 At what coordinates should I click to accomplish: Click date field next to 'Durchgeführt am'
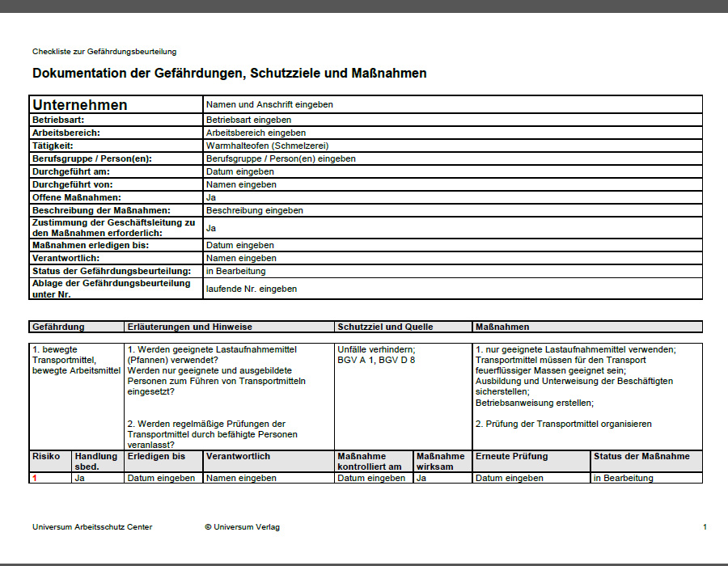coord(453,171)
